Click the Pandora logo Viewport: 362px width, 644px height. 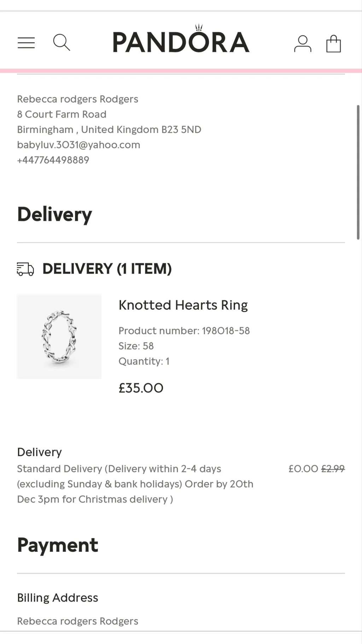[181, 41]
